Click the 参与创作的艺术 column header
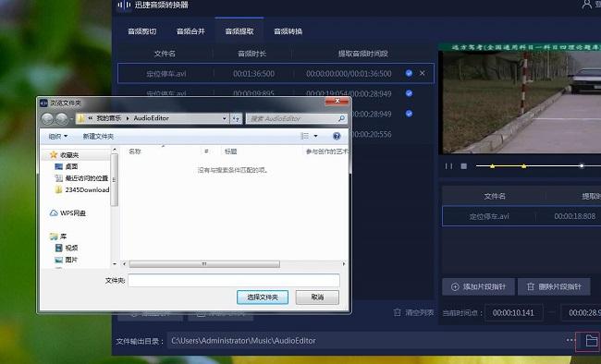 pos(327,152)
